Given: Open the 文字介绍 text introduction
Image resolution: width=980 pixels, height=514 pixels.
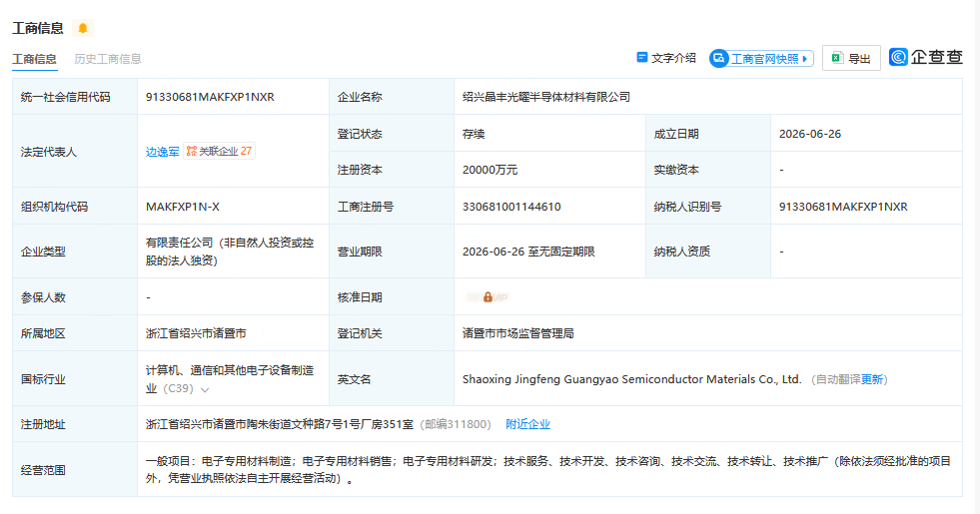Looking at the screenshot, I should pyautogui.click(x=666, y=58).
